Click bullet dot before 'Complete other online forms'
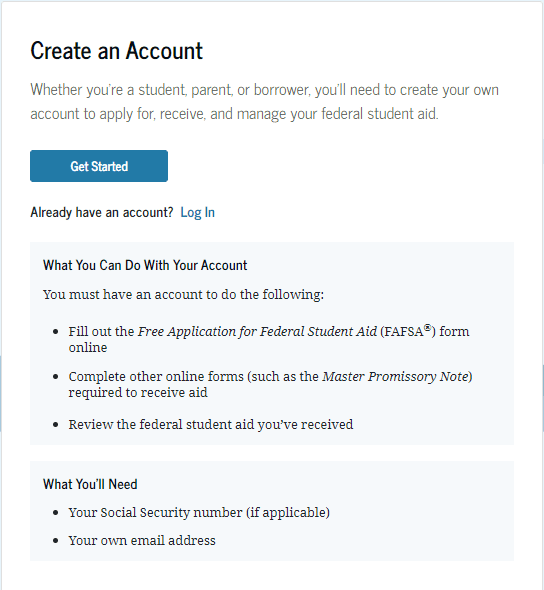Screen dimensions: 544x590 click(56, 377)
